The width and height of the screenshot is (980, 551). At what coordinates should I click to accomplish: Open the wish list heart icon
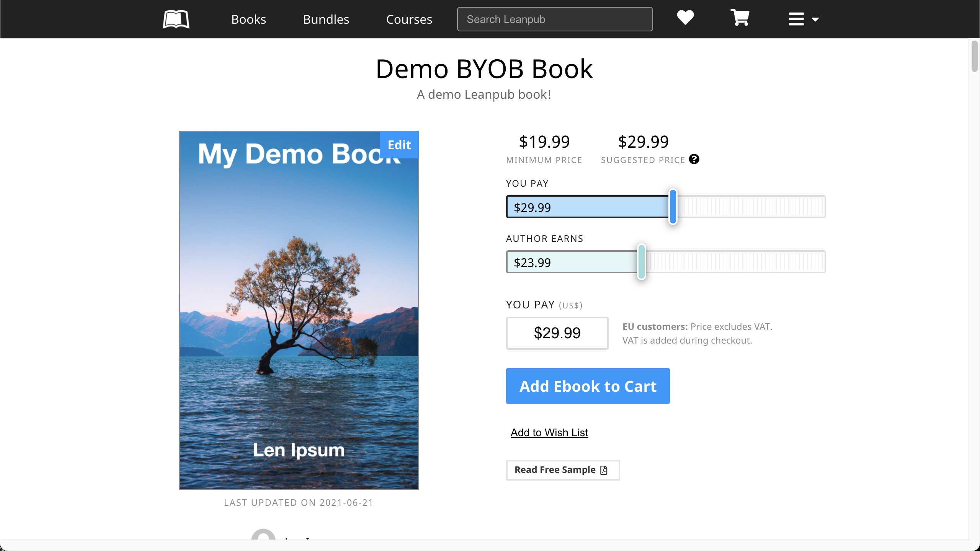(685, 18)
